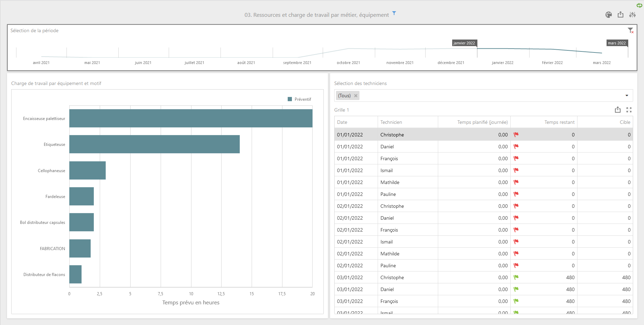644x325 pixels.
Task: Click the Fardeleuse bar in the chart
Action: pos(82,196)
